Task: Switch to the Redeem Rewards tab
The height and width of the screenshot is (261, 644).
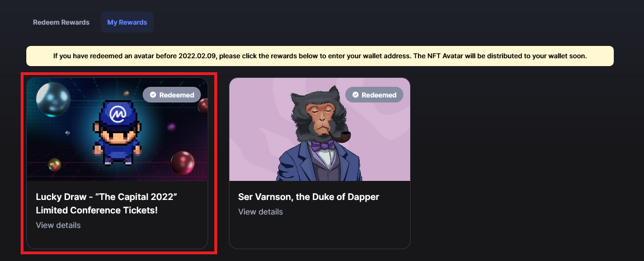Action: click(x=61, y=22)
